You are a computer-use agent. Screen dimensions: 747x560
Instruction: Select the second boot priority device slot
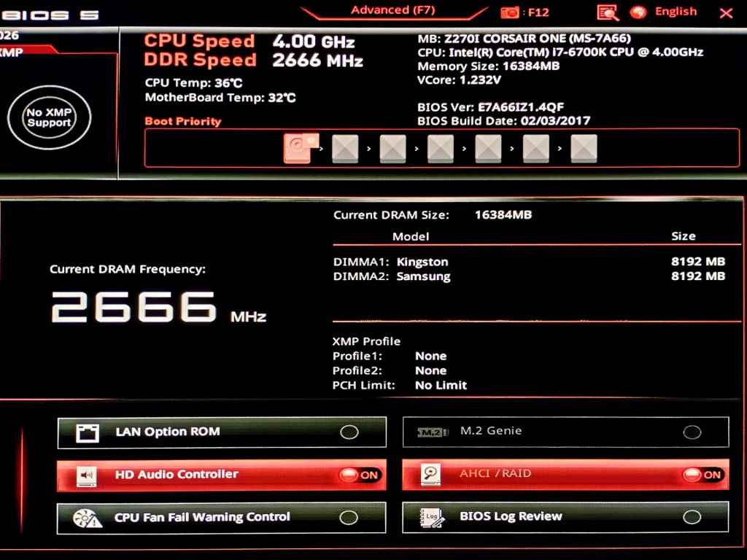(345, 149)
